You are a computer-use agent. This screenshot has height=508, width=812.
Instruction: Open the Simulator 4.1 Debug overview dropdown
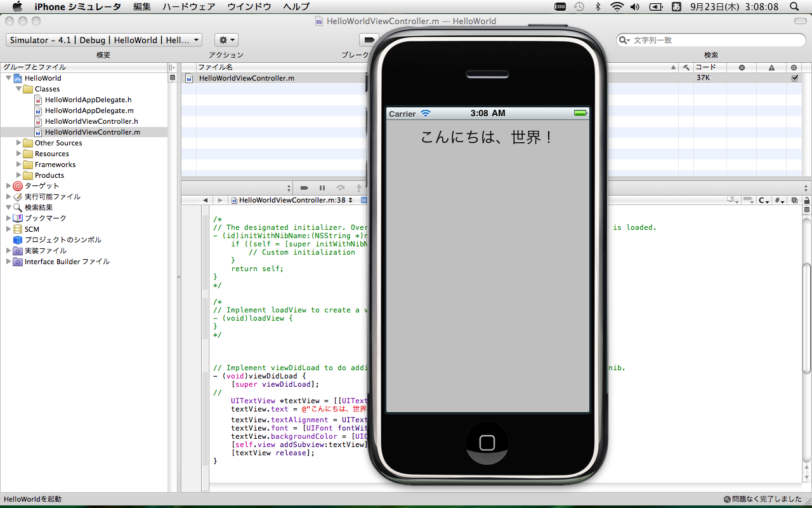[104, 40]
